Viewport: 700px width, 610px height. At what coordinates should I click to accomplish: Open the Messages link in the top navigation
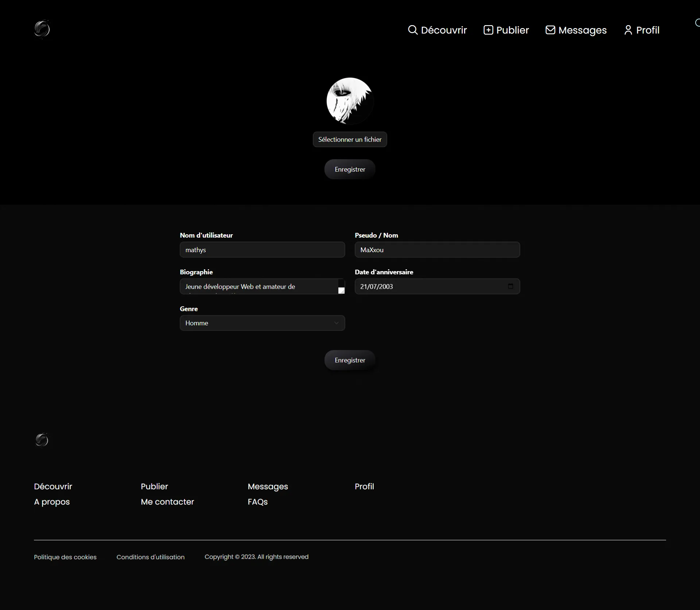582,30
